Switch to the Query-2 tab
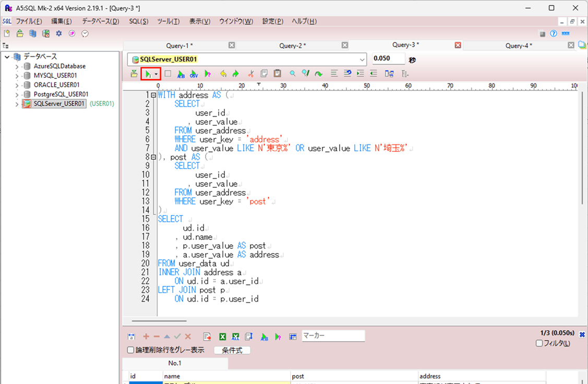This screenshot has width=588, height=384. click(292, 46)
